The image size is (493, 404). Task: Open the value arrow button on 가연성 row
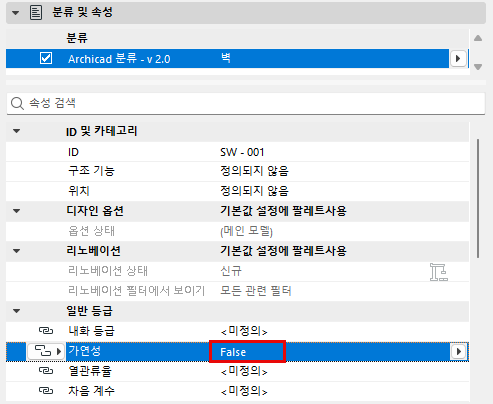(458, 351)
